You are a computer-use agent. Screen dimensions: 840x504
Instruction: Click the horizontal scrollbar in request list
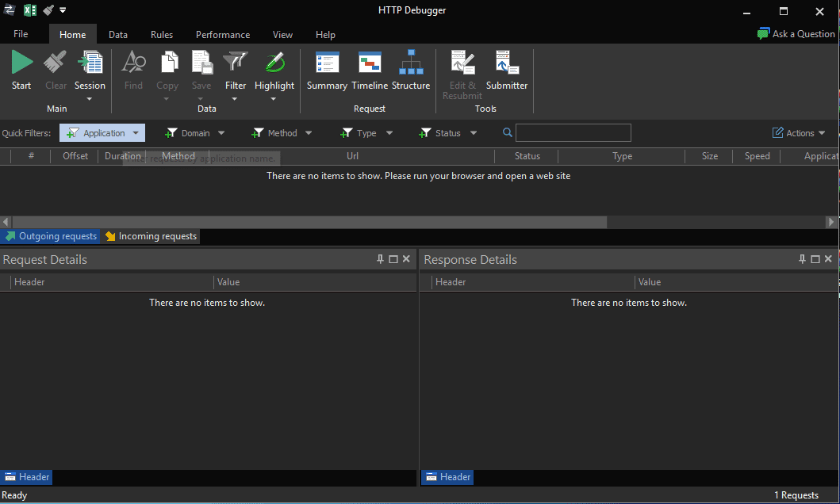(x=309, y=222)
